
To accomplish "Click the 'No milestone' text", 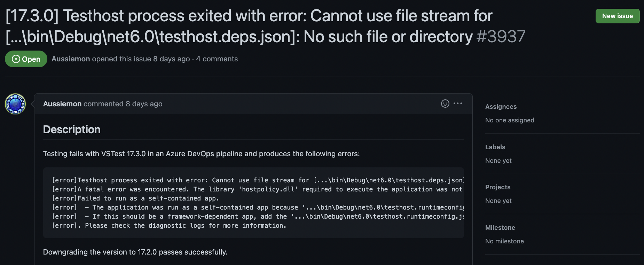I will click(504, 241).
